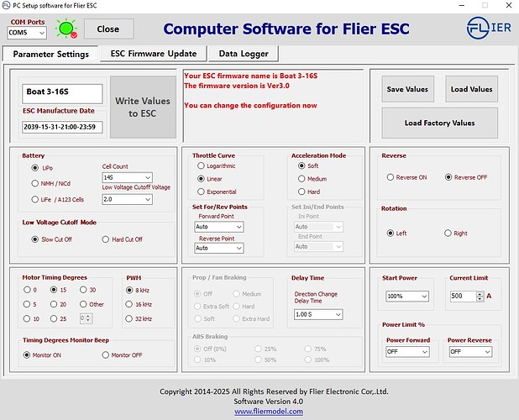Set rotation to Right

pyautogui.click(x=448, y=233)
